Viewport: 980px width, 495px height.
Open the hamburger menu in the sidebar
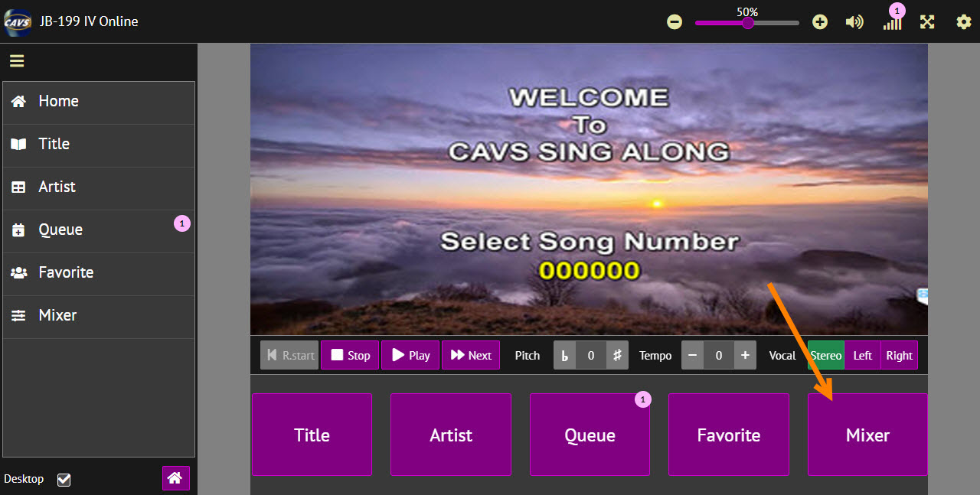point(16,60)
